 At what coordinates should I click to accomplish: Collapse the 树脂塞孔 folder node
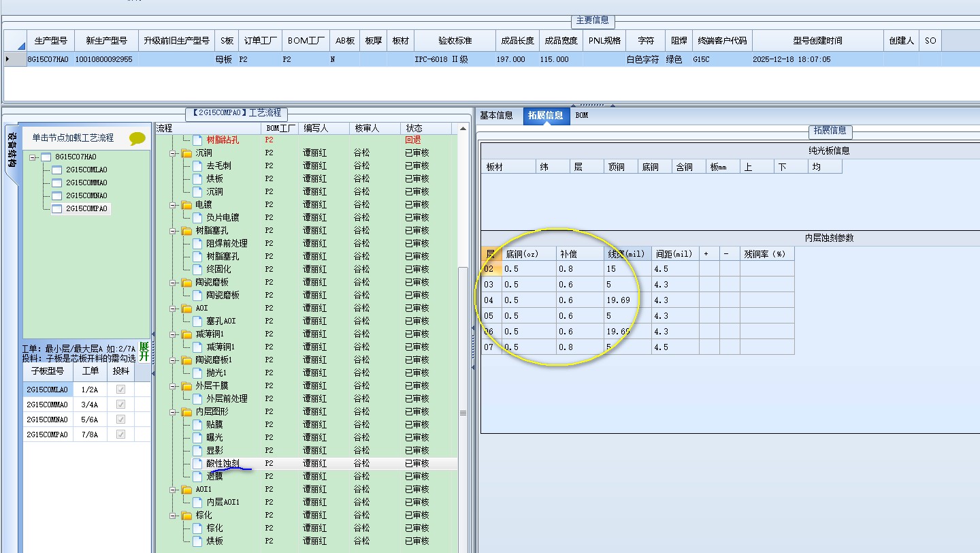174,230
